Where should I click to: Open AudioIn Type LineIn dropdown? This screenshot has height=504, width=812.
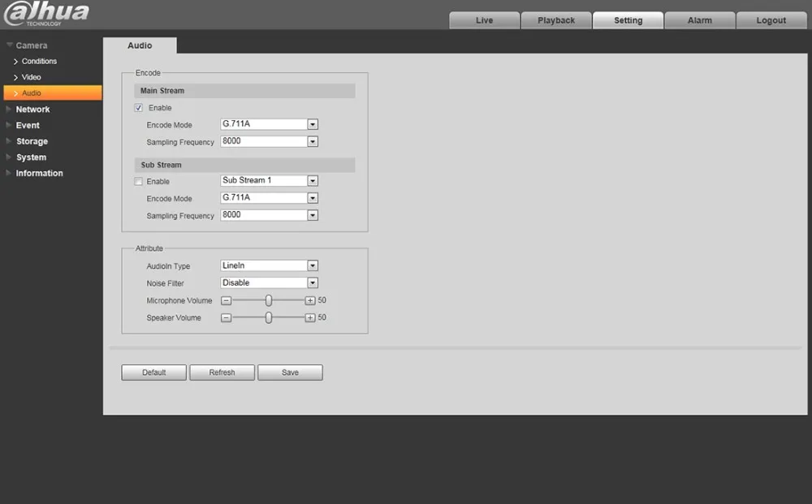270,265
